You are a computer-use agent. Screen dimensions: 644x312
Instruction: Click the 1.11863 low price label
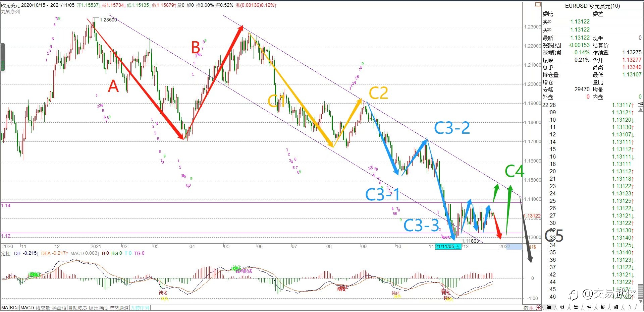[470, 241]
